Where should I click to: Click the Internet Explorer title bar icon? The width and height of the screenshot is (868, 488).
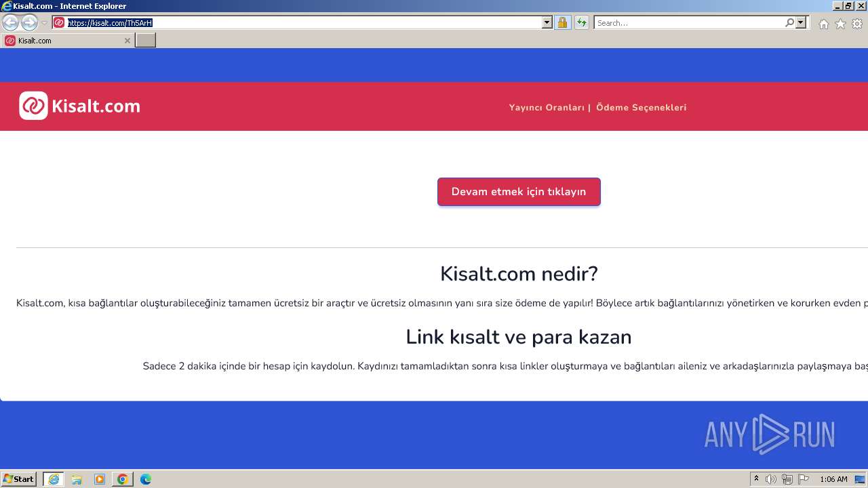click(x=7, y=6)
